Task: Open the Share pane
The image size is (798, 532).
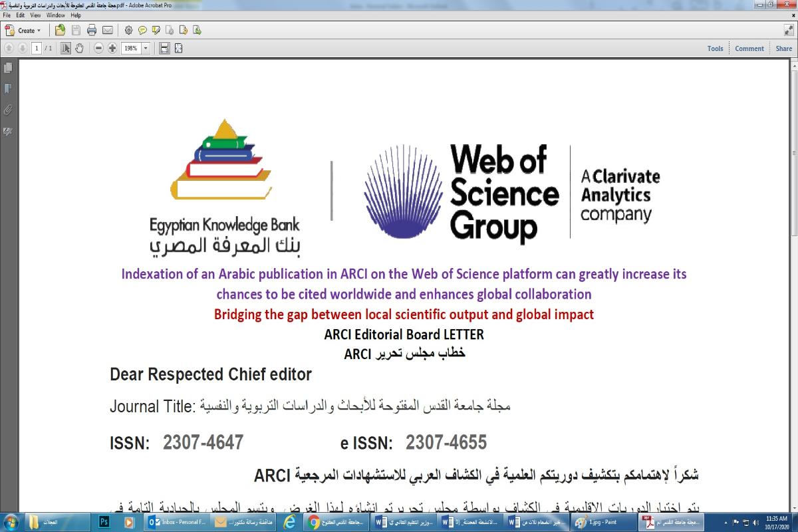Action: 784,49
